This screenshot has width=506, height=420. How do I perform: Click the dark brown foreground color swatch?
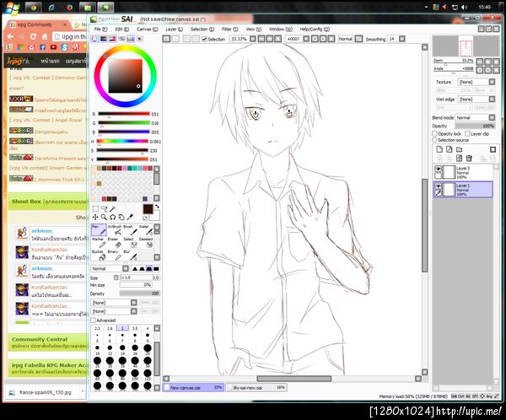148,209
